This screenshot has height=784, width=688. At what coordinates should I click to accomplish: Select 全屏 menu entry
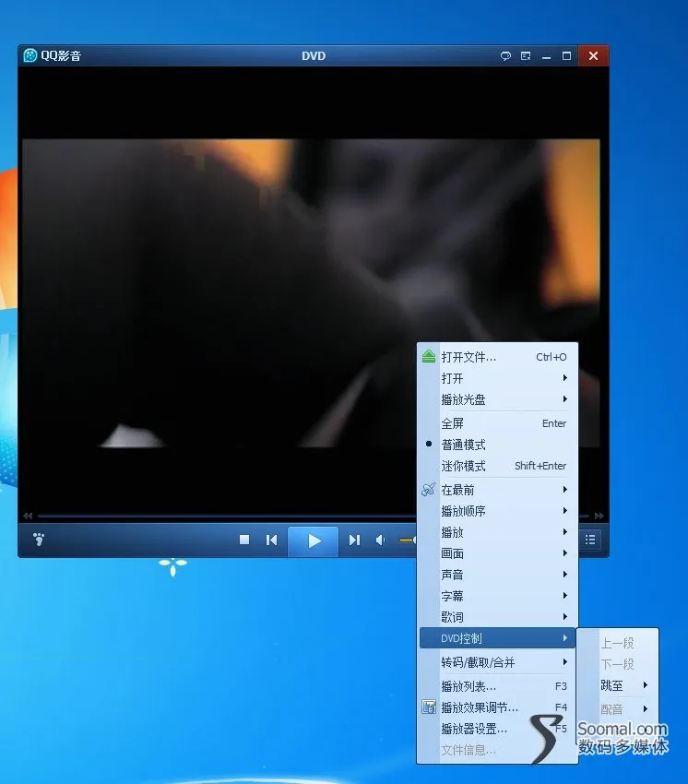[x=497, y=423]
